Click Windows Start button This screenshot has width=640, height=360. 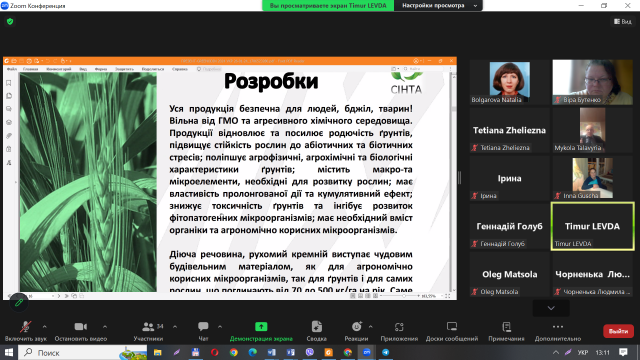9,352
